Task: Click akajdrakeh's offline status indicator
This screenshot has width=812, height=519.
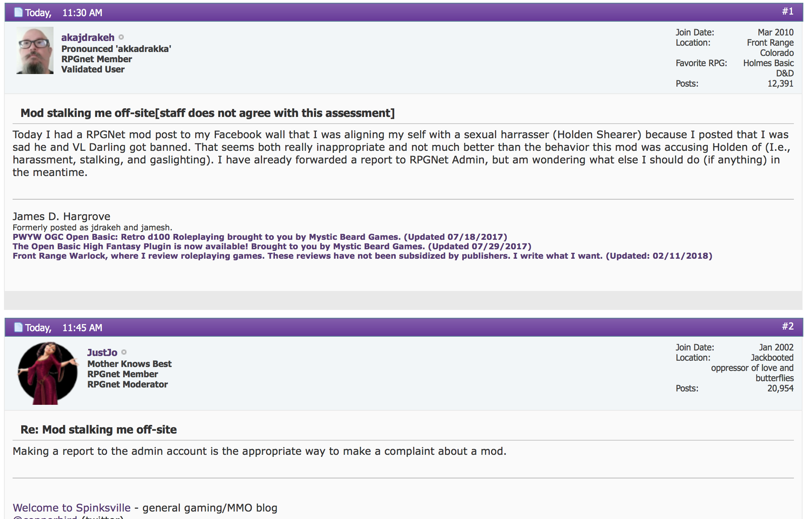Action: click(121, 37)
